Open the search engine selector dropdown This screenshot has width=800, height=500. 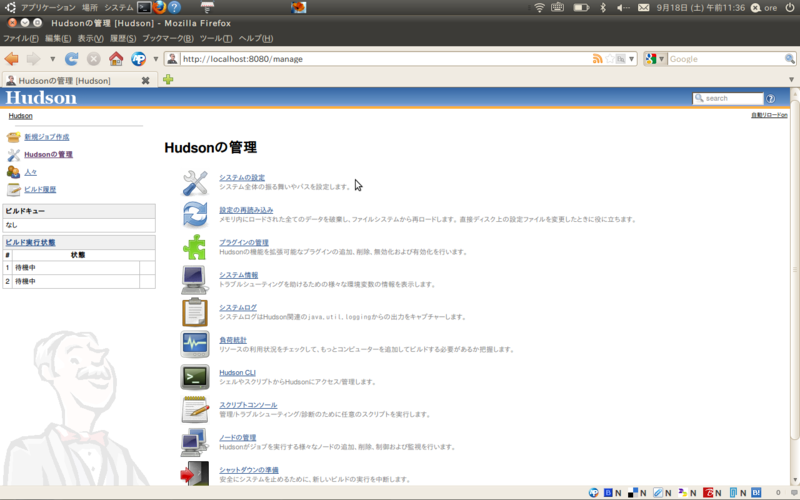point(655,59)
